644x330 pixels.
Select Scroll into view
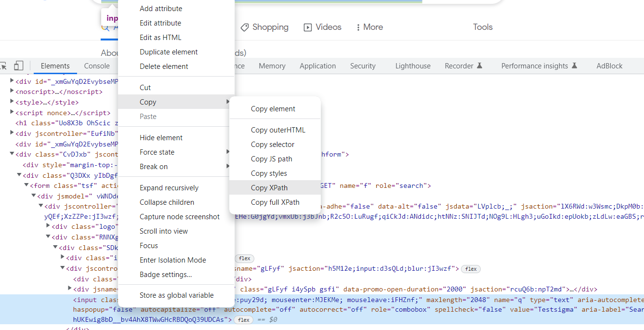pyautogui.click(x=176, y=231)
